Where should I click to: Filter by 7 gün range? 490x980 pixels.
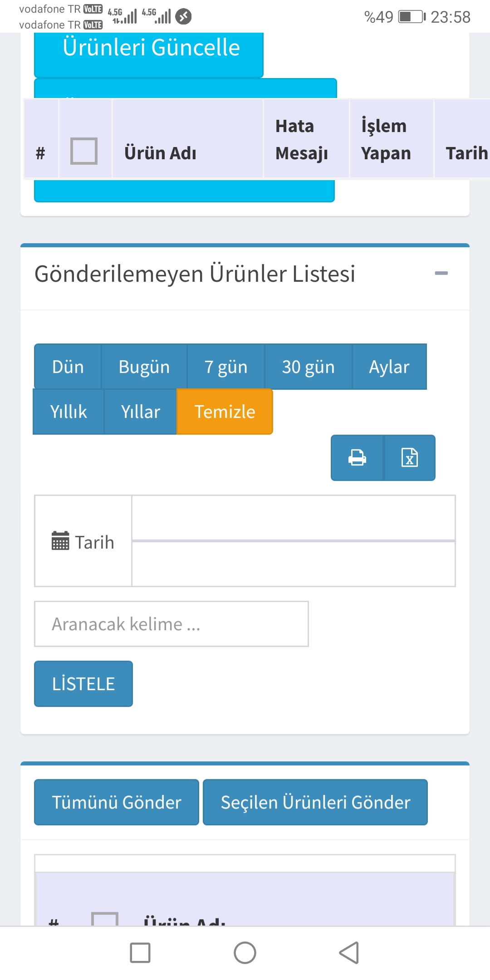coord(226,367)
